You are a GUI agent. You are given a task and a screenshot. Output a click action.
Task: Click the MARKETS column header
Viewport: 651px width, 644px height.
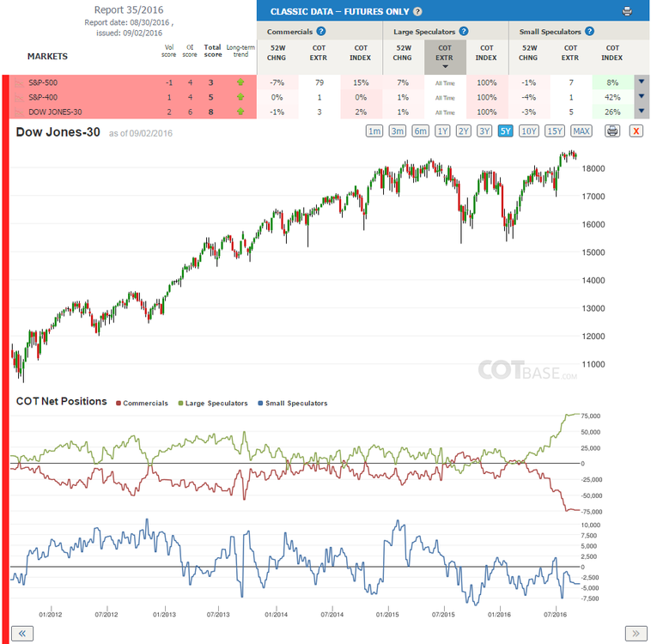coord(47,57)
